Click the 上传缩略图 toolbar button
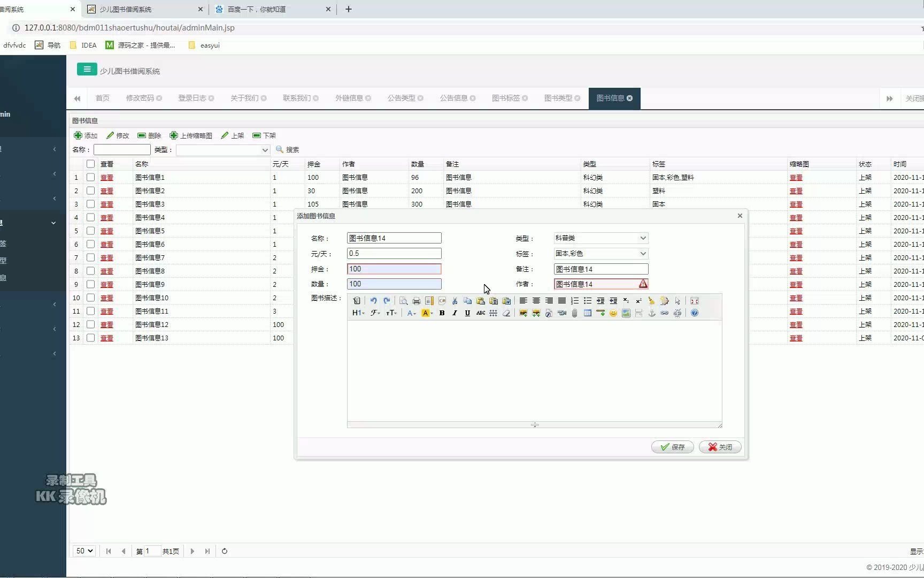This screenshot has height=578, width=924. [x=191, y=135]
